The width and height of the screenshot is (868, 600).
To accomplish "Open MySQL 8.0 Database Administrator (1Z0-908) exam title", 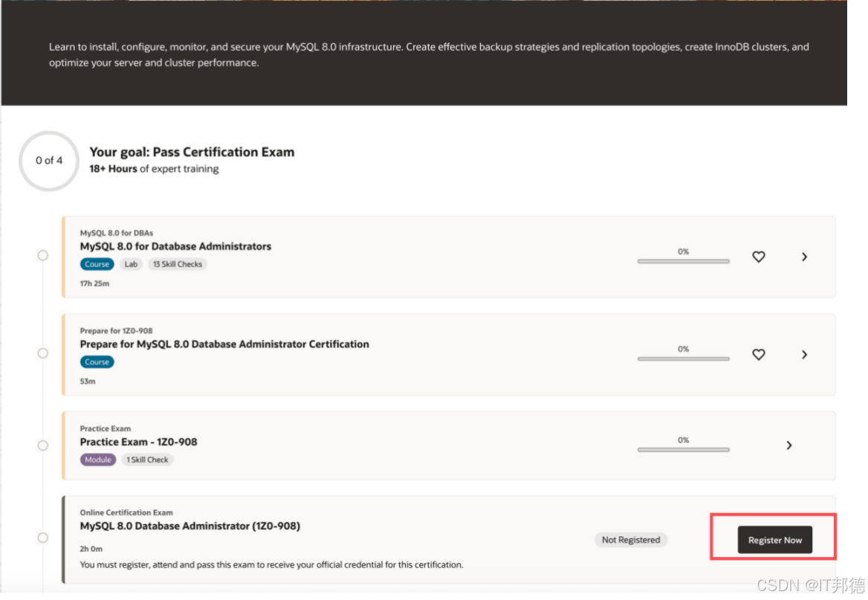I will 190,526.
